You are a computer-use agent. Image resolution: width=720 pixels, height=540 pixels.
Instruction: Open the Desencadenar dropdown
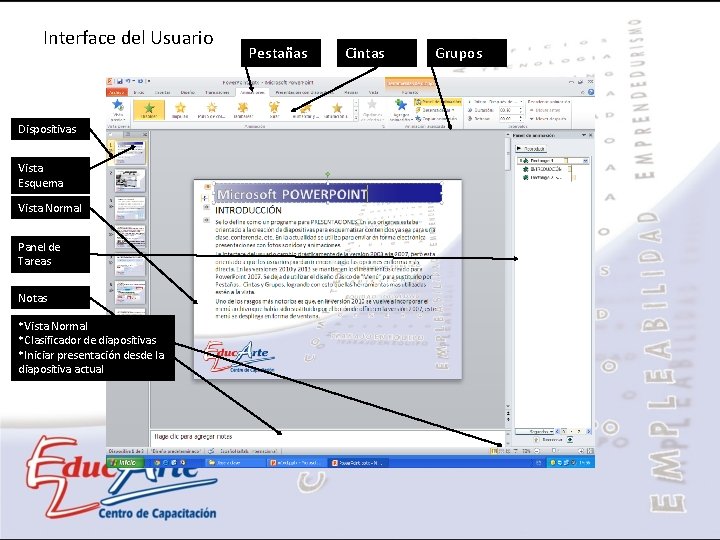435,110
